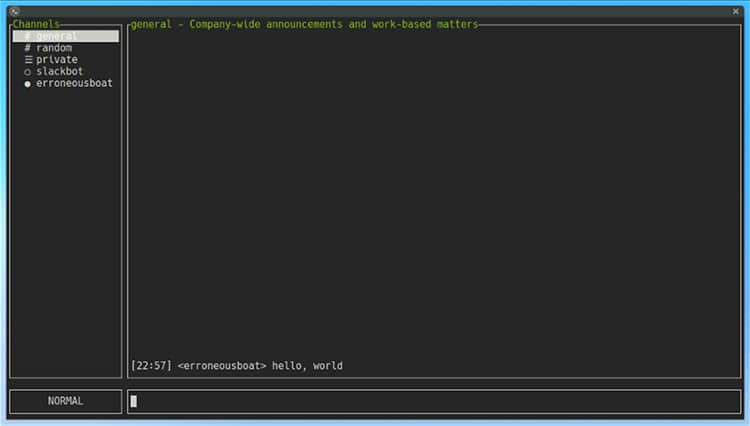The image size is (750, 426).
Task: Click erroneousboat's filled online status dot
Action: (28, 84)
